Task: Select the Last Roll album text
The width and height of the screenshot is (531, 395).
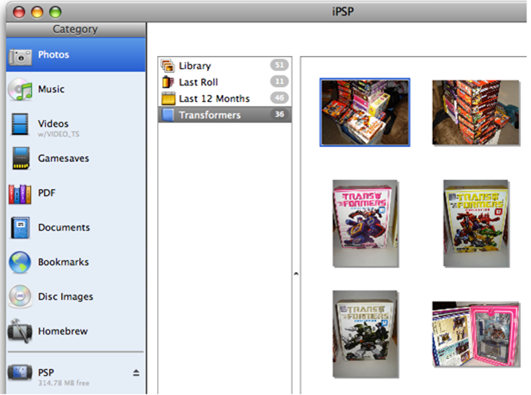Action: pos(198,82)
